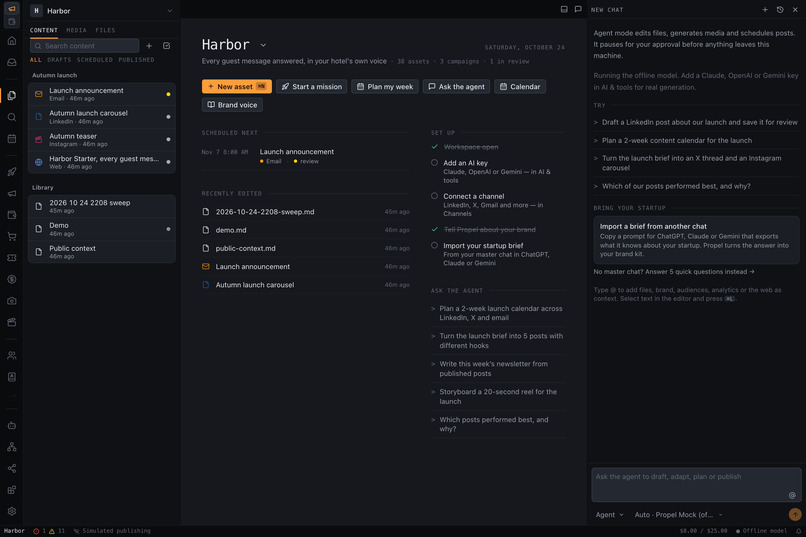Open the robot Agent icon in sidebar

[12, 425]
